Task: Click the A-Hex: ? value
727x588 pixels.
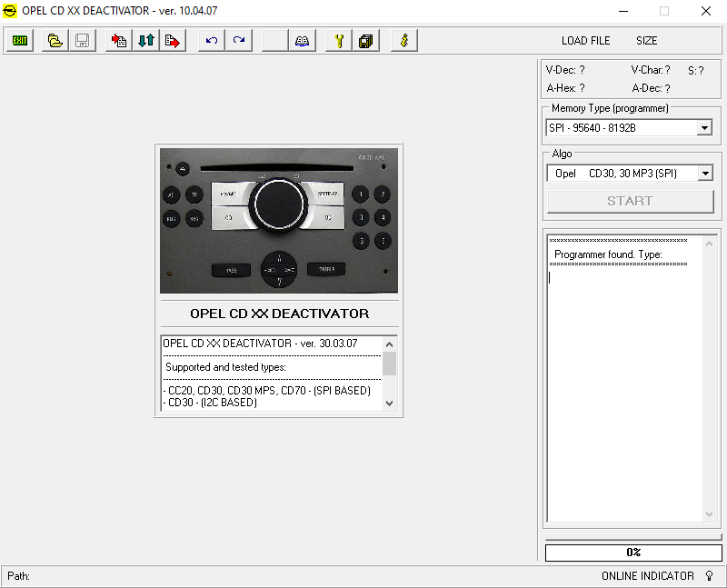Action: [x=565, y=88]
